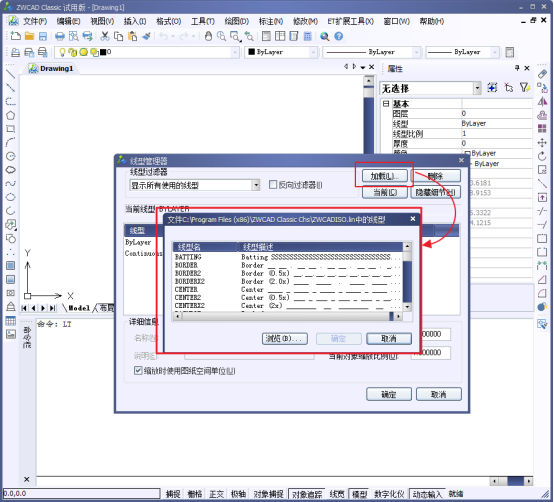This screenshot has height=502, width=554.
Task: Open the 格式(O) menu
Action: tap(169, 22)
